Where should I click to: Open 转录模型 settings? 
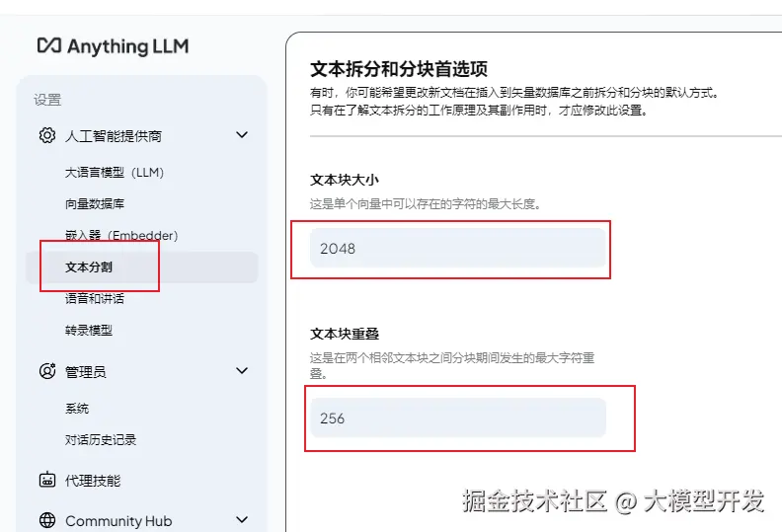pos(89,331)
